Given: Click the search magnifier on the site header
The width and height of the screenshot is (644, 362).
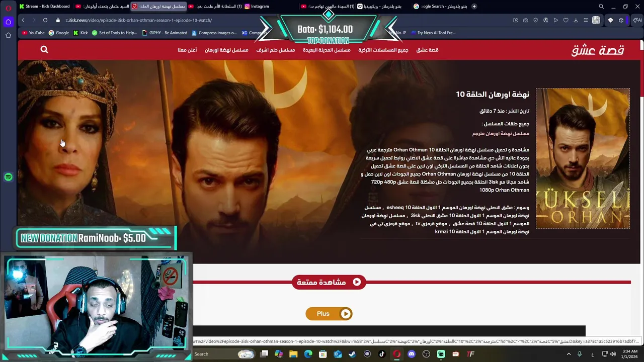Looking at the screenshot, I should click(44, 49).
